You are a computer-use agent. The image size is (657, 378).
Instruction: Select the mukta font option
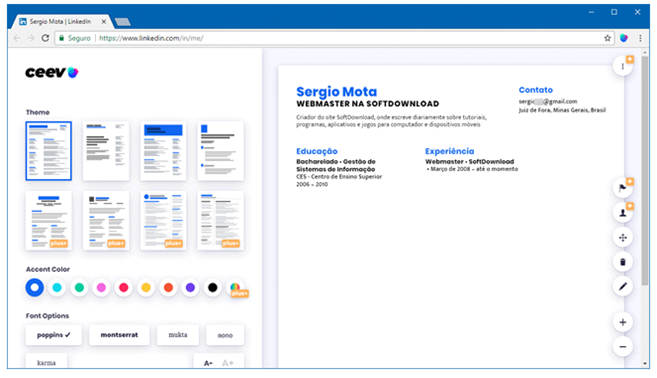coord(178,335)
